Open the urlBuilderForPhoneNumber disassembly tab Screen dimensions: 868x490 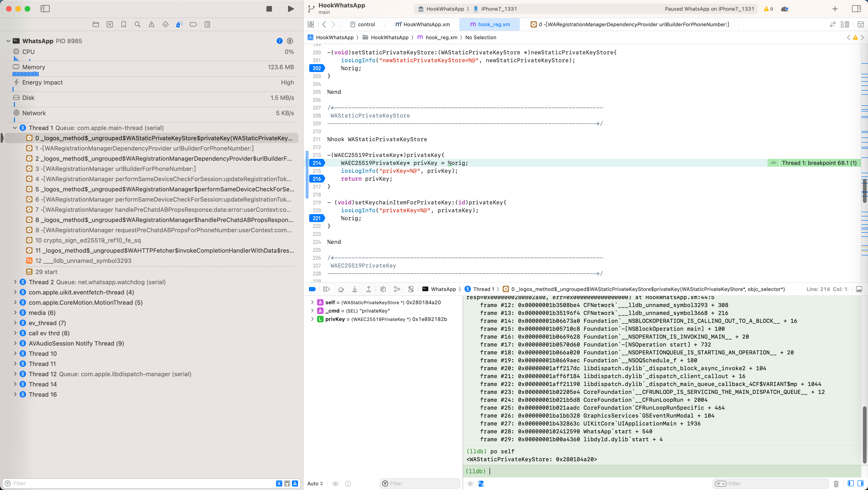tap(629, 24)
